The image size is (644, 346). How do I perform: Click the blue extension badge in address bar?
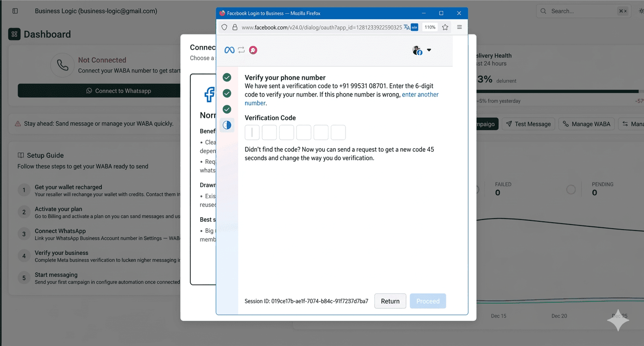pos(415,27)
